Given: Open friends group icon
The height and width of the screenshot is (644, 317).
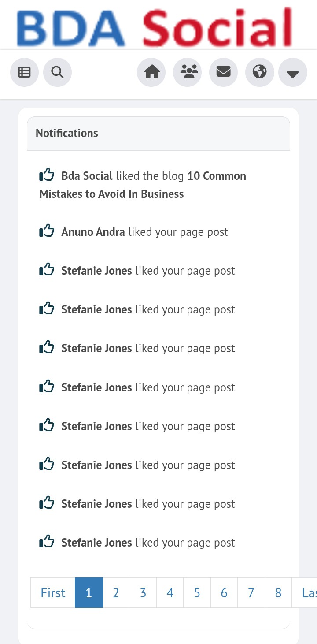Looking at the screenshot, I should 188,72.
